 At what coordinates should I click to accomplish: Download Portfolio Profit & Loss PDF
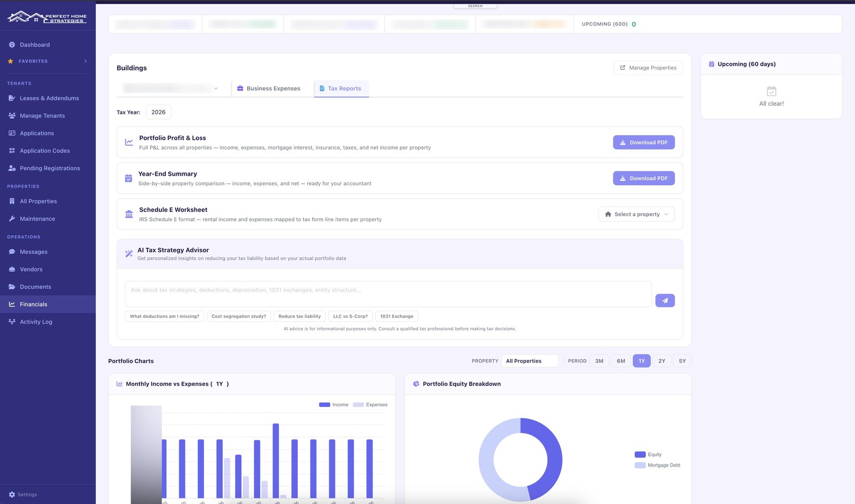(x=644, y=143)
